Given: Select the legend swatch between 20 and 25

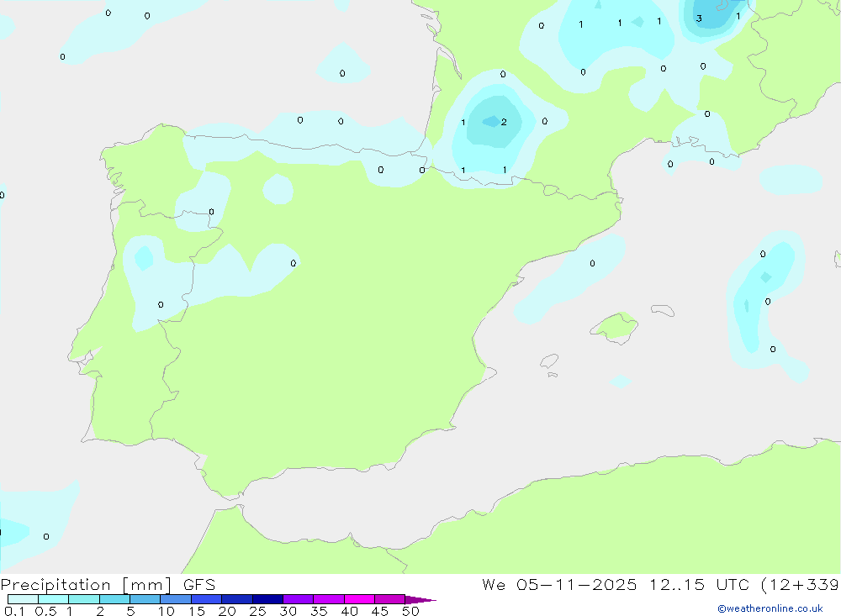Looking at the screenshot, I should [237, 599].
